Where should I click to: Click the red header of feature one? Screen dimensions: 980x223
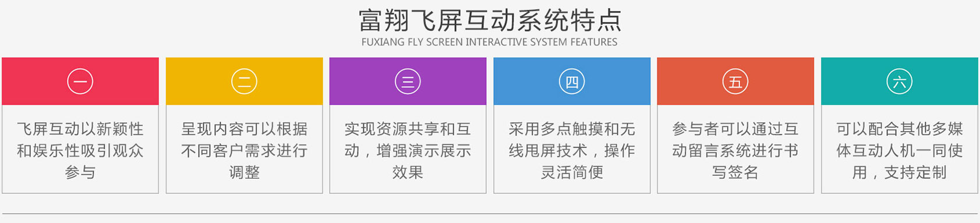coord(80,81)
